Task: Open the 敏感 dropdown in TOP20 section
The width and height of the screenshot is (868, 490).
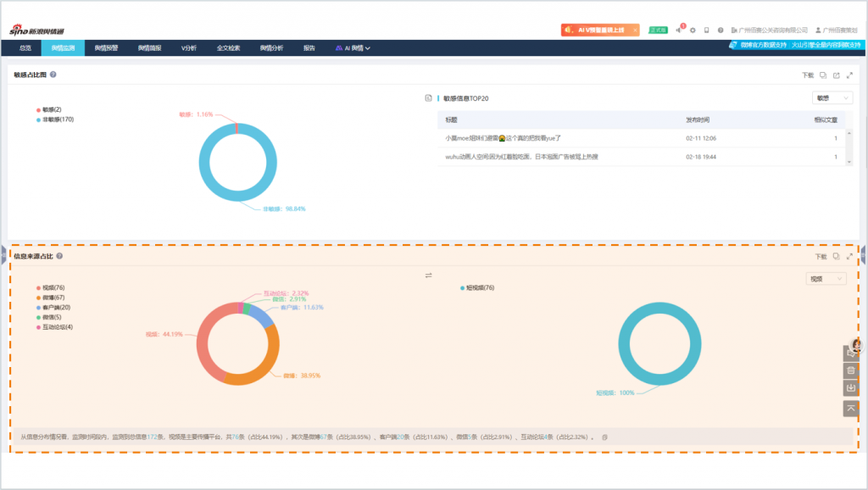Action: [832, 98]
